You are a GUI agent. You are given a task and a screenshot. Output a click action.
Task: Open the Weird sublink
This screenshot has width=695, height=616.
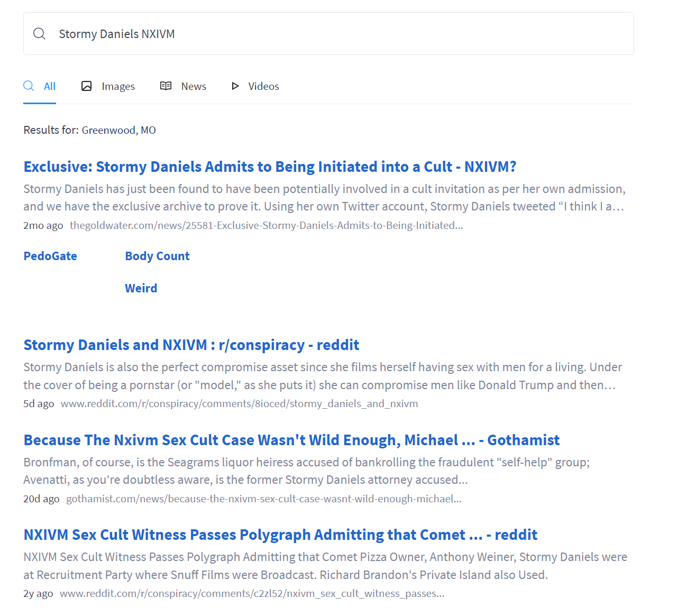pyautogui.click(x=141, y=288)
